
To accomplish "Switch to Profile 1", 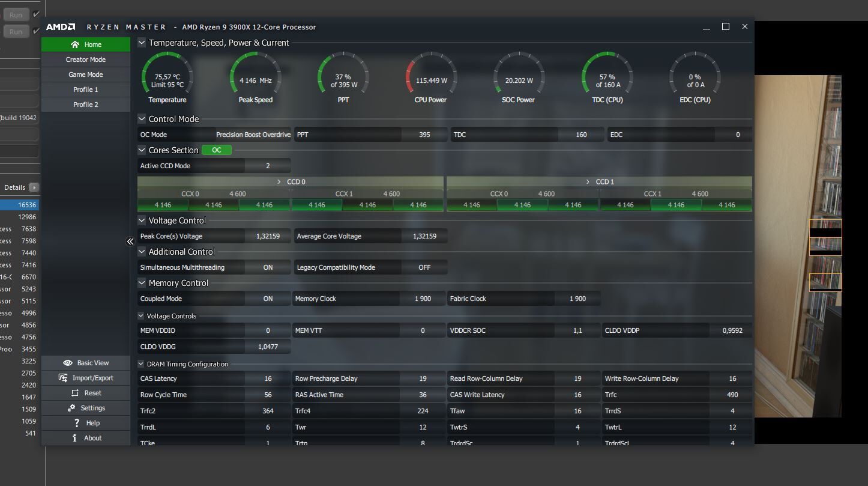I will coord(85,90).
